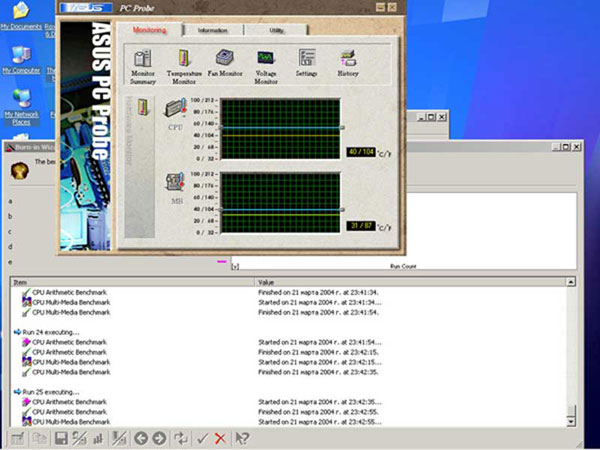Click the first toolbar icon with chart grid
The image size is (600, 450).
(18, 438)
